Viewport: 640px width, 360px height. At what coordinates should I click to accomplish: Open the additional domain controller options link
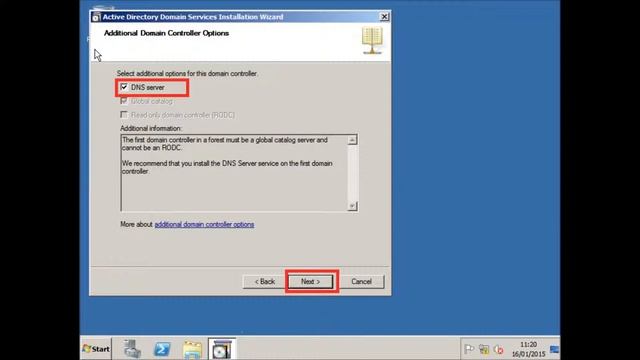point(204,224)
